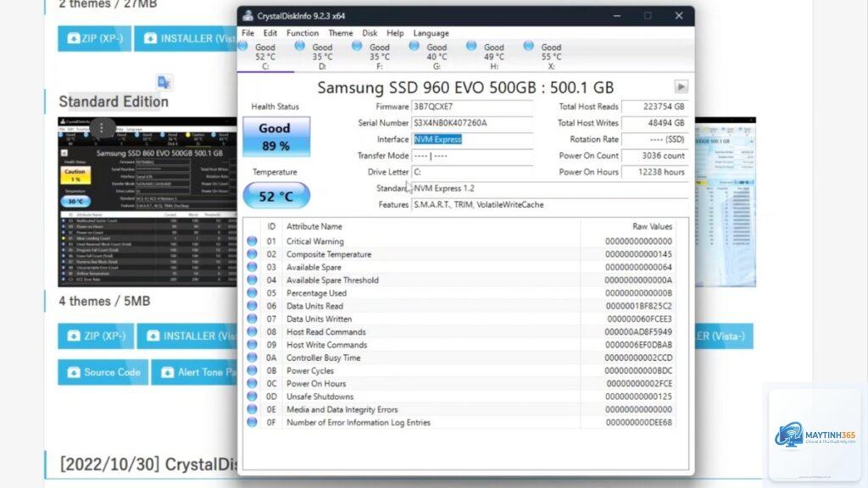The width and height of the screenshot is (868, 488).
Task: Click the Good 89 % health status button
Action: tap(276, 136)
